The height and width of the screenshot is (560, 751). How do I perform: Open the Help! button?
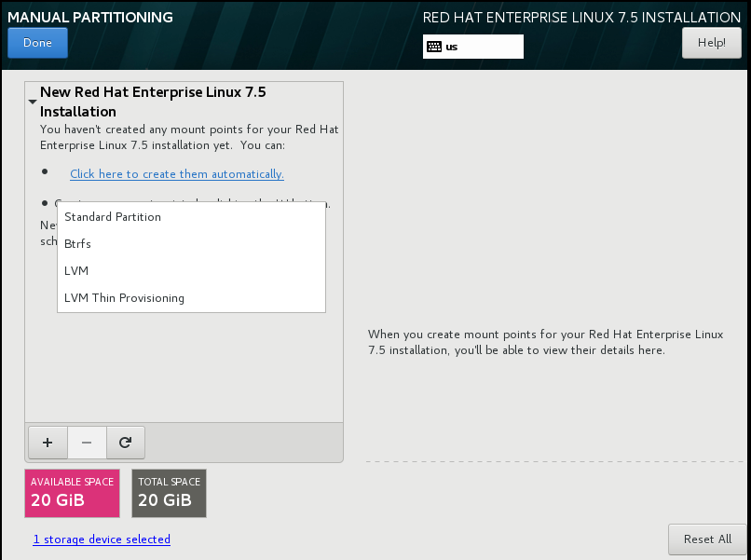(711, 43)
